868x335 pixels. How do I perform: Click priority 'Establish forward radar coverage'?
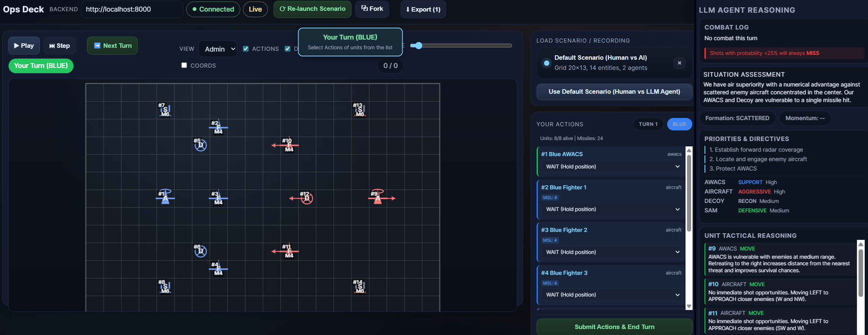pos(756,150)
